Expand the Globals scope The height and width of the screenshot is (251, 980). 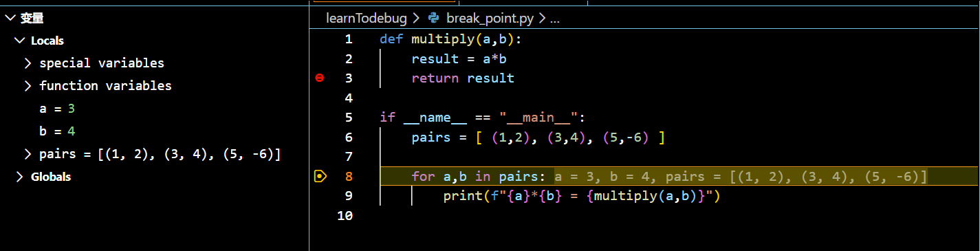(19, 177)
